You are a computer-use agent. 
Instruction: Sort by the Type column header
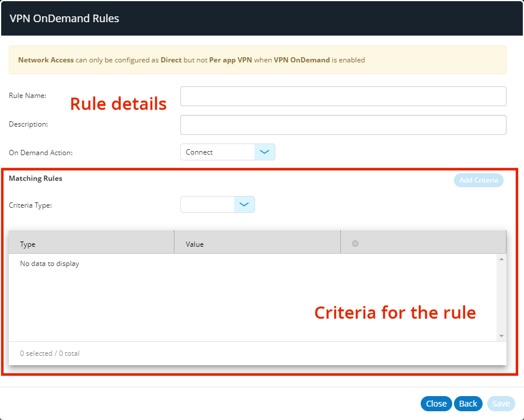point(91,244)
